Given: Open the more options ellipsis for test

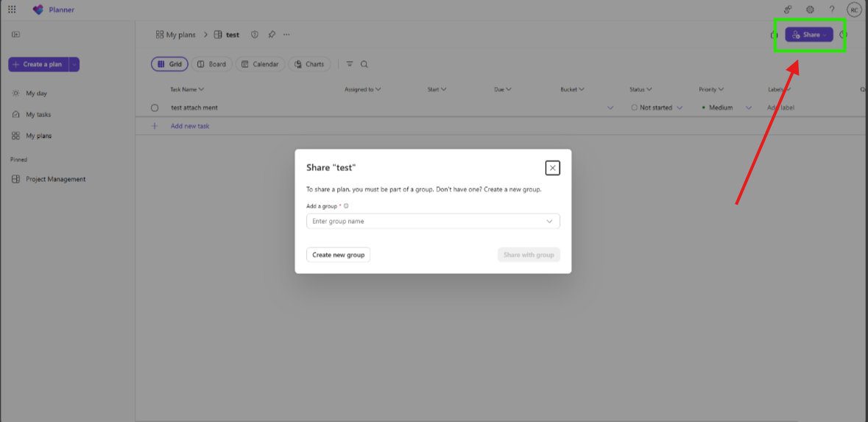Looking at the screenshot, I should coord(286,35).
